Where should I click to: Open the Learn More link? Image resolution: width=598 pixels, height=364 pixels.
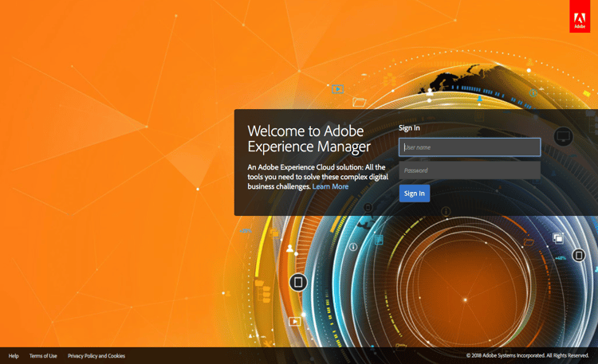330,186
